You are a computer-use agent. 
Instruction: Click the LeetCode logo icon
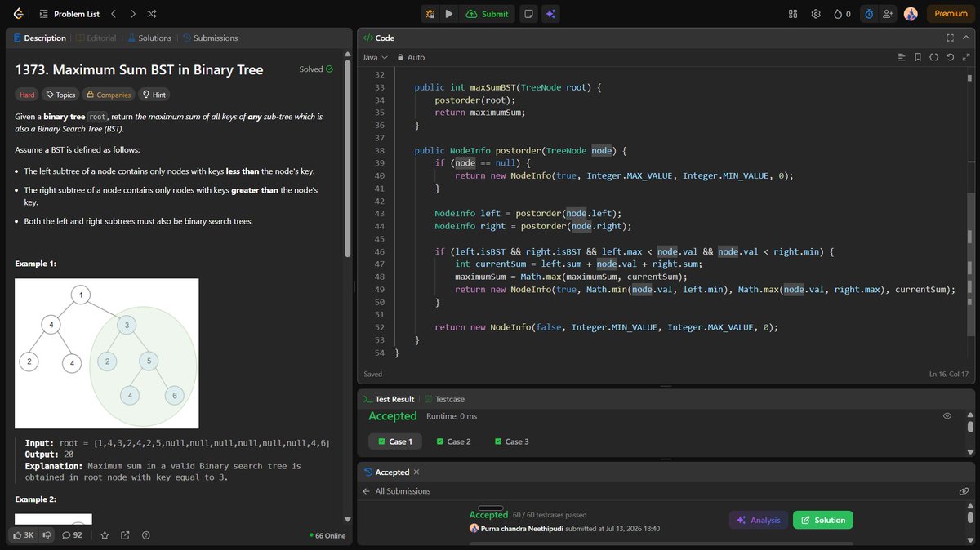pos(18,14)
